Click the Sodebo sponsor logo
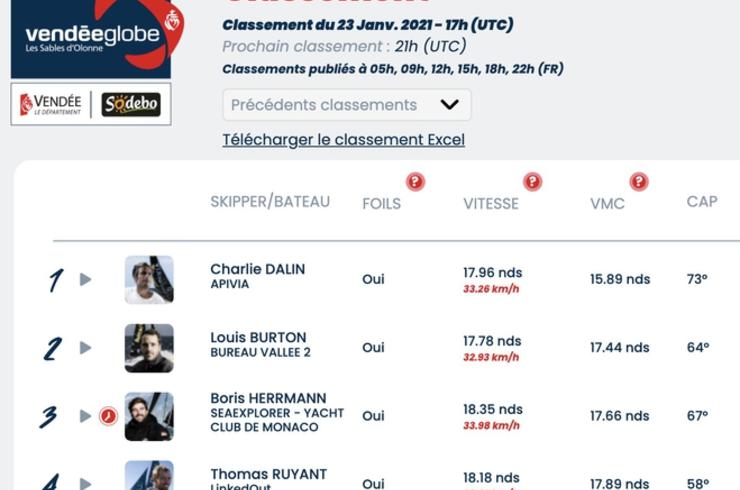This screenshot has width=740, height=490. (x=131, y=104)
